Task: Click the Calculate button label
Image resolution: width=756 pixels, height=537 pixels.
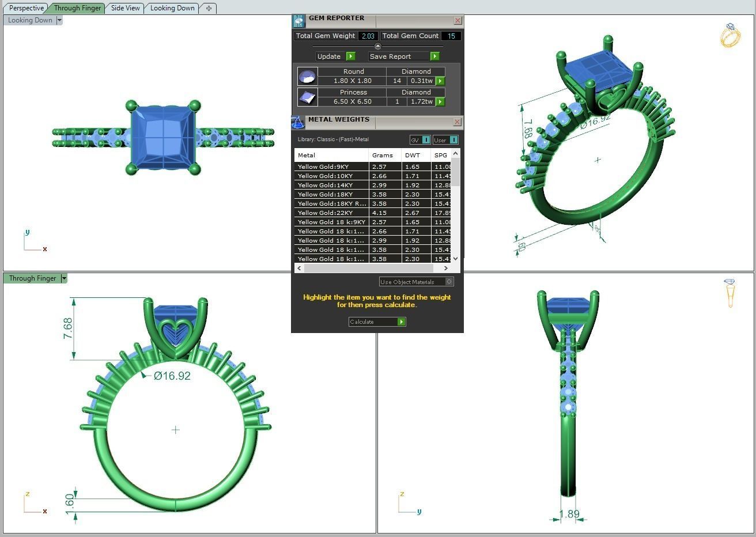Action: (x=362, y=322)
